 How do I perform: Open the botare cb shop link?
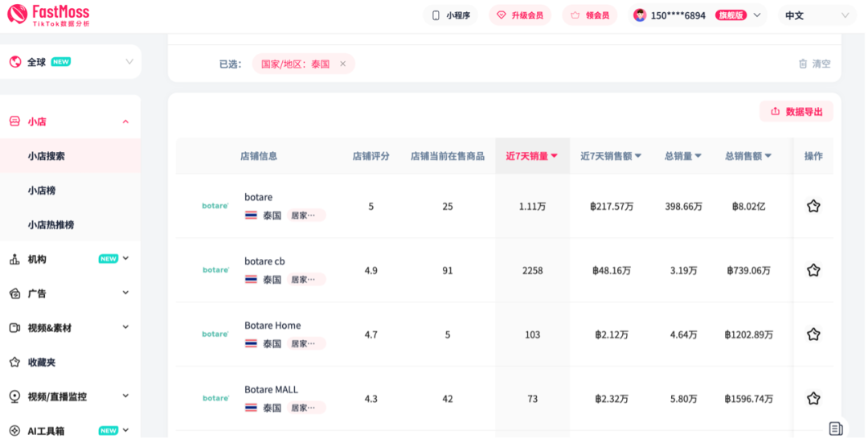pyautogui.click(x=264, y=261)
